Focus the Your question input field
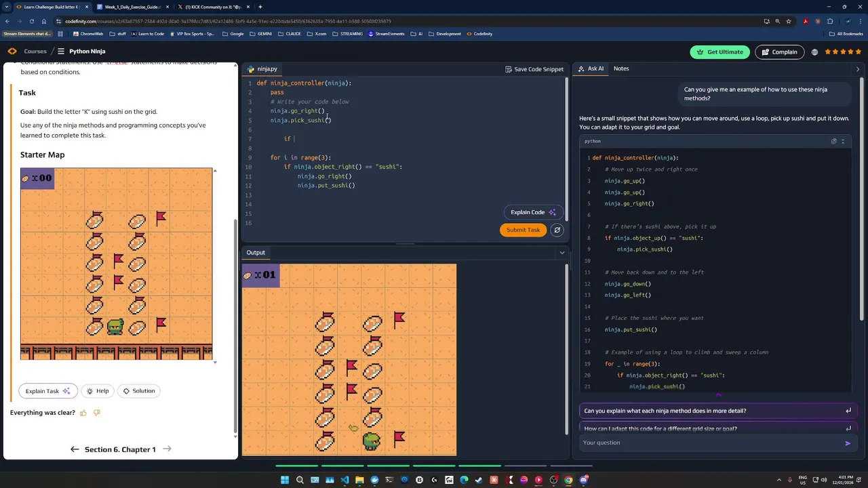This screenshot has width=868, height=488. [x=711, y=443]
